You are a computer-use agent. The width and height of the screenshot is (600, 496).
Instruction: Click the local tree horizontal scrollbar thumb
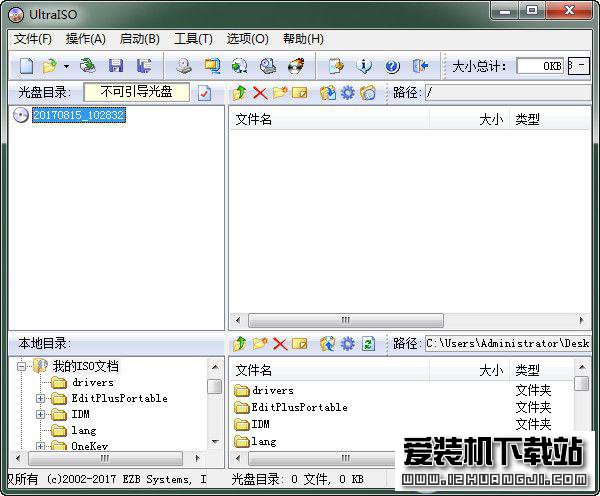click(x=105, y=458)
